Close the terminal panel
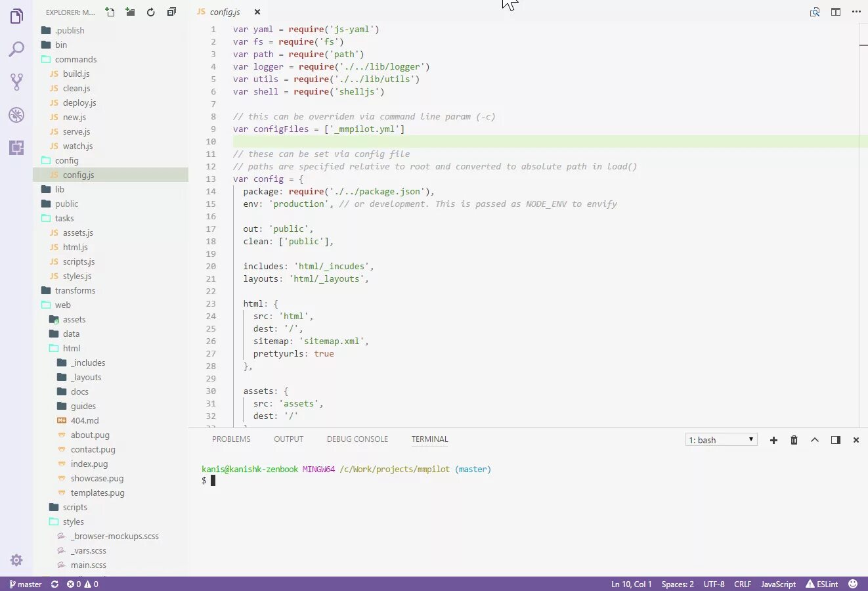The image size is (868, 591). point(856,440)
